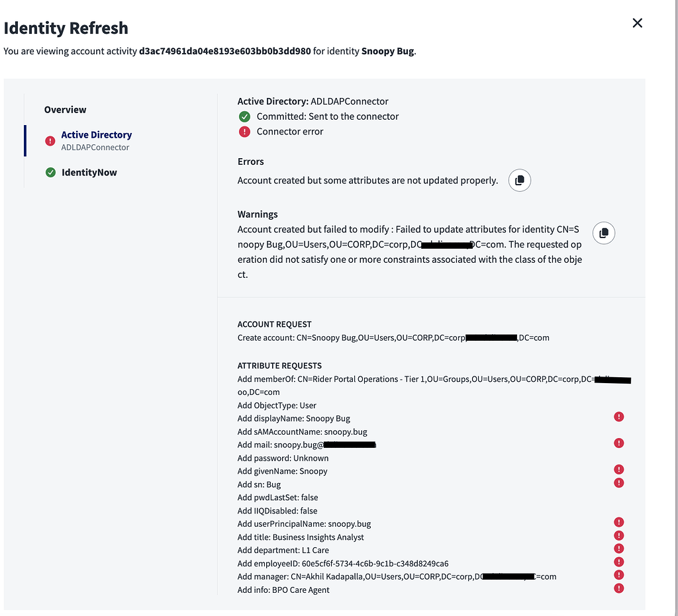Viewport: 678px width, 616px height.
Task: Click the error icon beside Add department
Action: [x=618, y=548]
